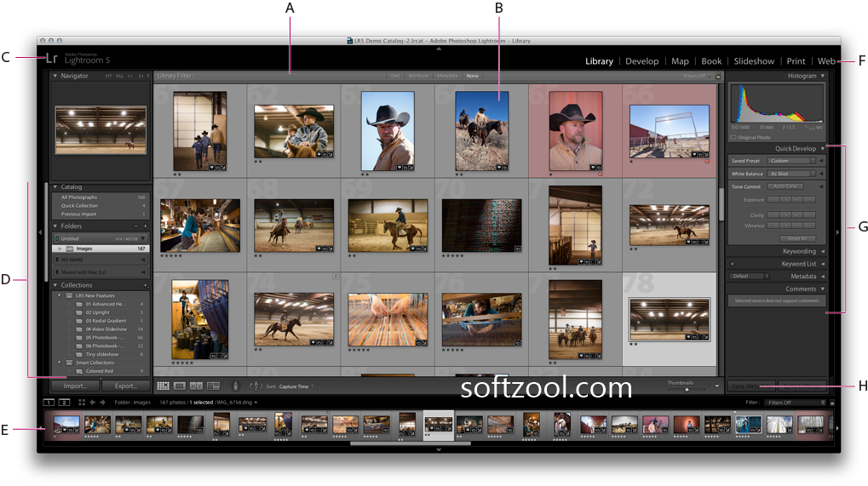Set Navigator zoom to FILL
This screenshot has width=868, height=486.
pyautogui.click(x=119, y=76)
